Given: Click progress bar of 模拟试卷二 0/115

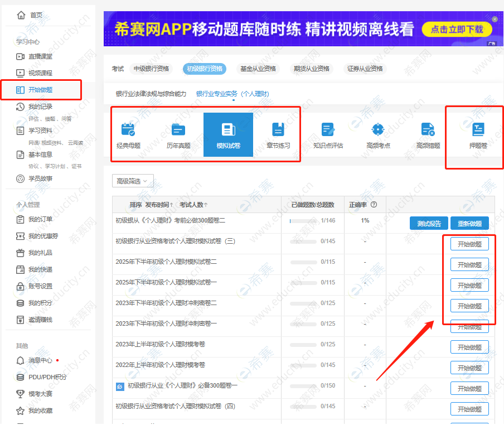Looking at the screenshot, I should pos(303,262).
